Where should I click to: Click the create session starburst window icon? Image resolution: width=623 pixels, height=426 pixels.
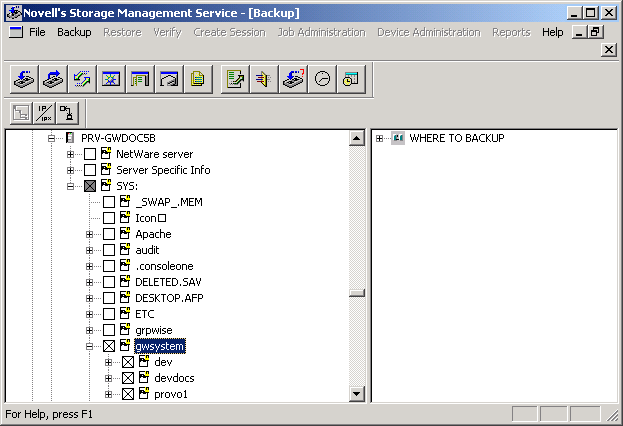111,79
